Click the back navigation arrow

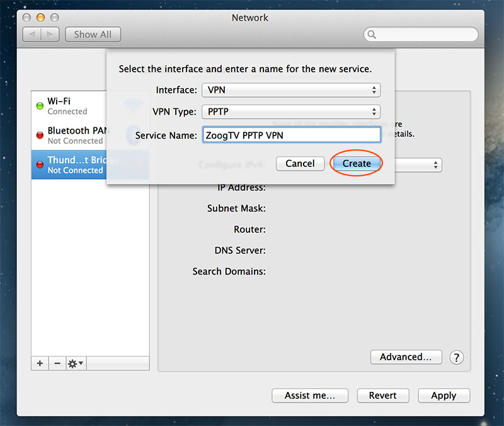(x=32, y=34)
